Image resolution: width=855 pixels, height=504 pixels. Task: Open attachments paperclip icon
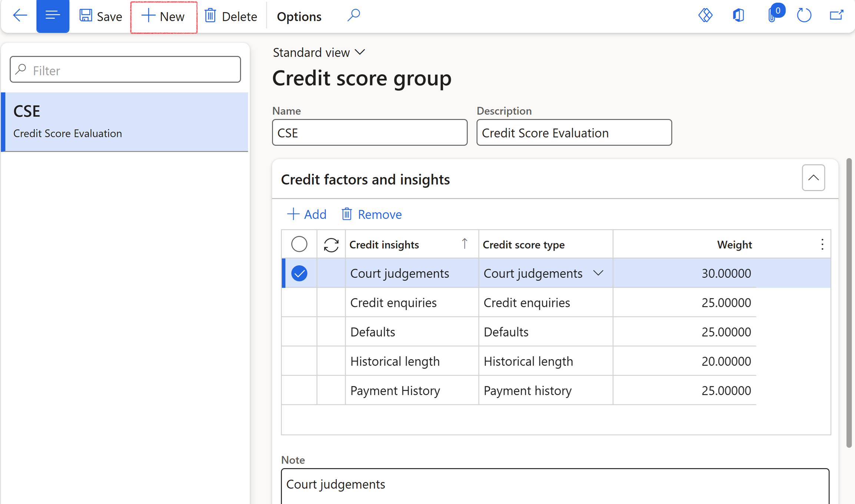pos(772,16)
